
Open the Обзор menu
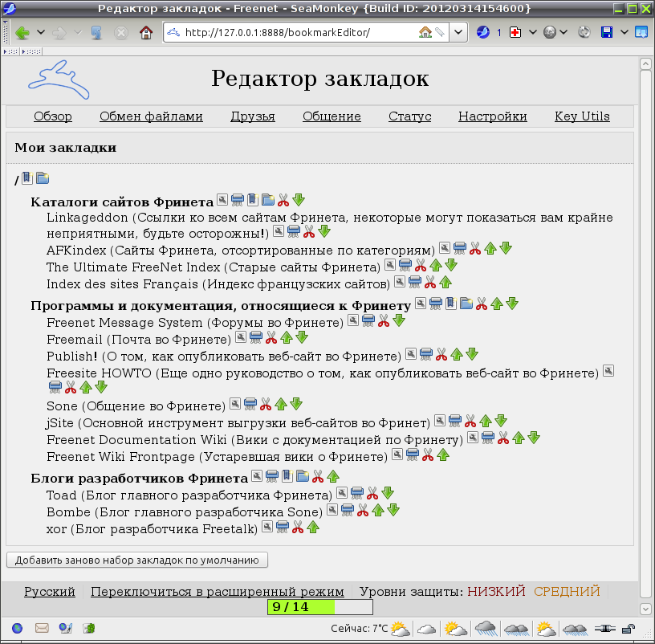pos(53,116)
